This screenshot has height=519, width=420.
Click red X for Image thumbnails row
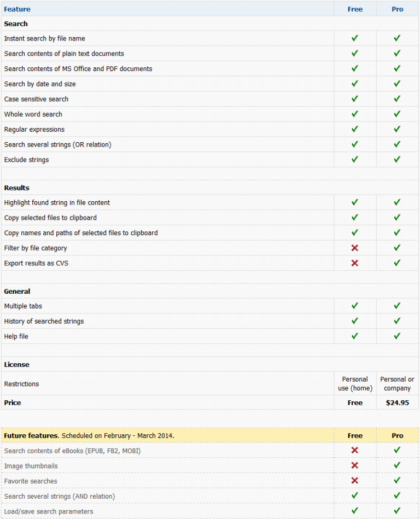pyautogui.click(x=355, y=465)
